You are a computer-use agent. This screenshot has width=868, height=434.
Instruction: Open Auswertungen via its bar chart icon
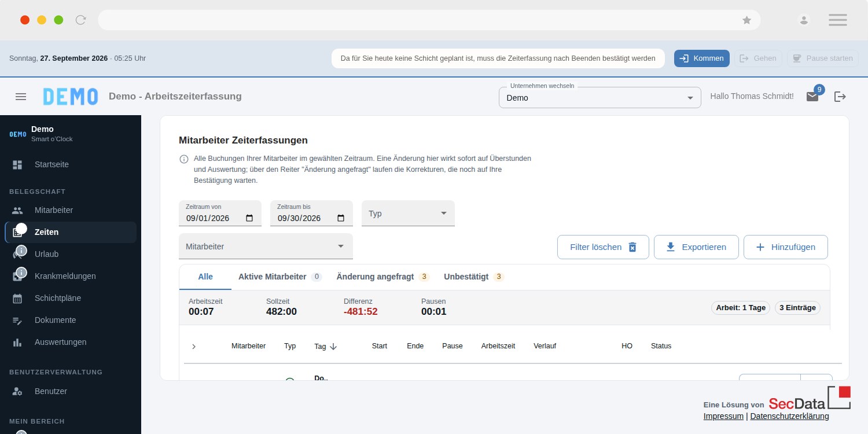click(x=17, y=343)
